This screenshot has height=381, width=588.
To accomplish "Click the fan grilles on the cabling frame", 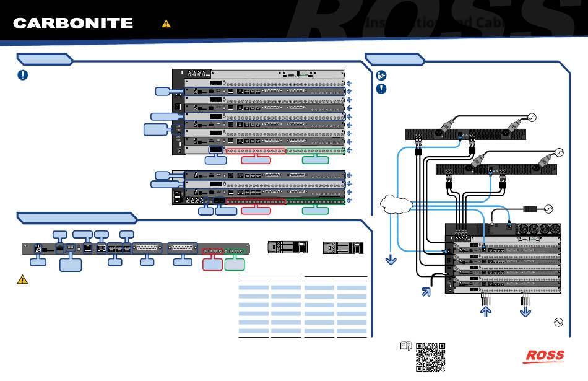I will click(538, 229).
